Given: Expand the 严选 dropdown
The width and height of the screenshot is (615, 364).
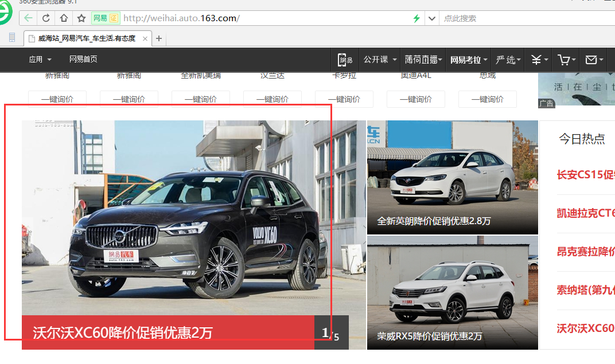Looking at the screenshot, I should coord(508,60).
